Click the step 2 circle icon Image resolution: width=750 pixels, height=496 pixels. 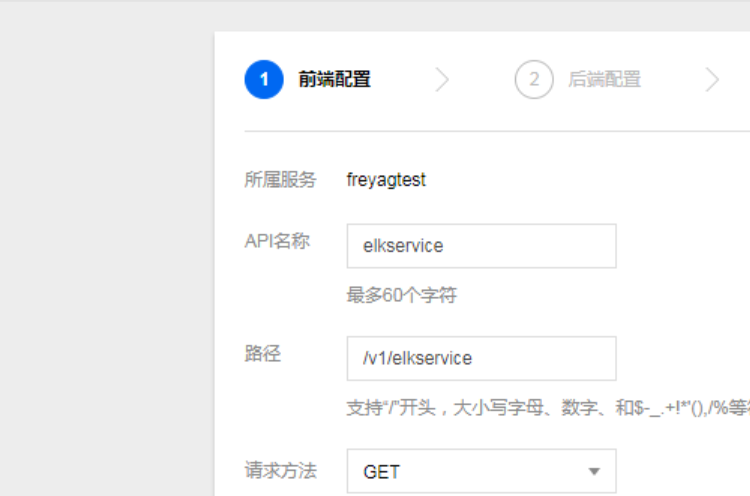[x=534, y=80]
